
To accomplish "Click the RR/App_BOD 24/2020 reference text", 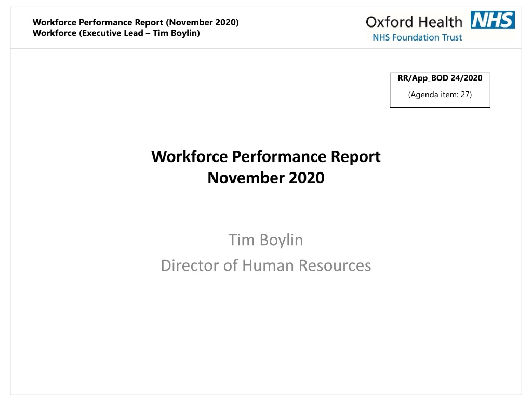I will pos(440,78).
